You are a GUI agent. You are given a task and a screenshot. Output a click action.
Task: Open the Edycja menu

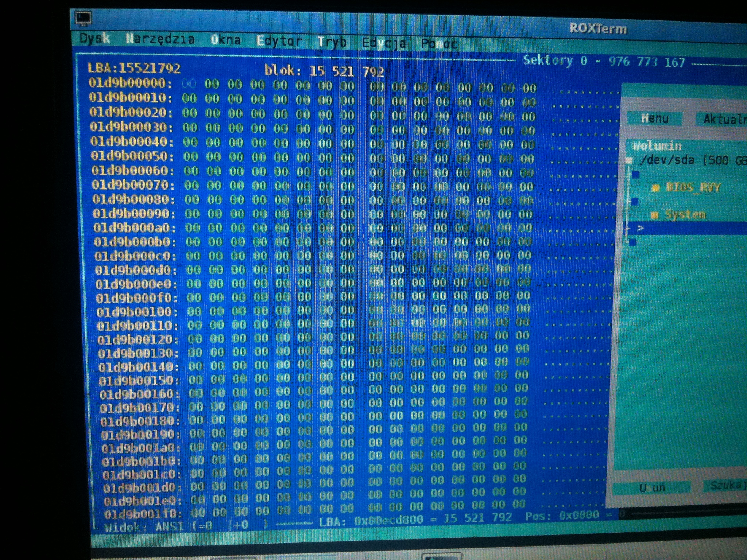(x=384, y=43)
